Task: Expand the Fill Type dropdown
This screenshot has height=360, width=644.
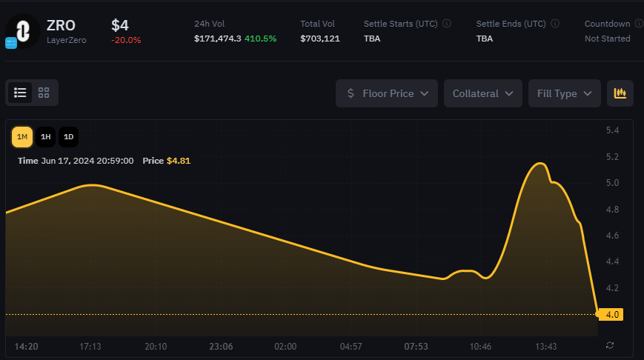Action: coord(564,93)
